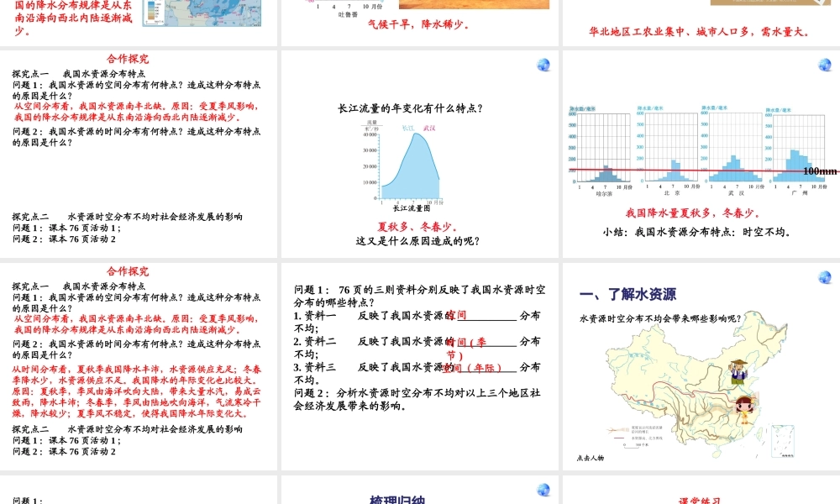Select the 北京 precipitation chart
The width and height of the screenshot is (840, 504).
[668, 150]
